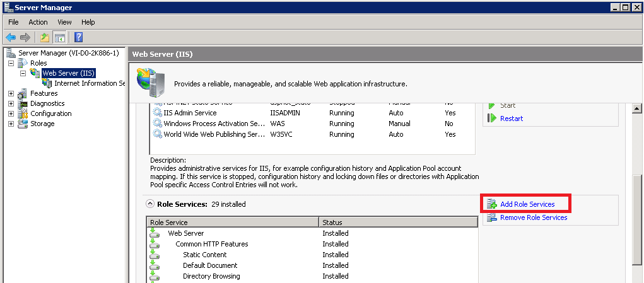This screenshot has width=644, height=283.
Task: Click installed icon beside Default Document
Action: 155,265
